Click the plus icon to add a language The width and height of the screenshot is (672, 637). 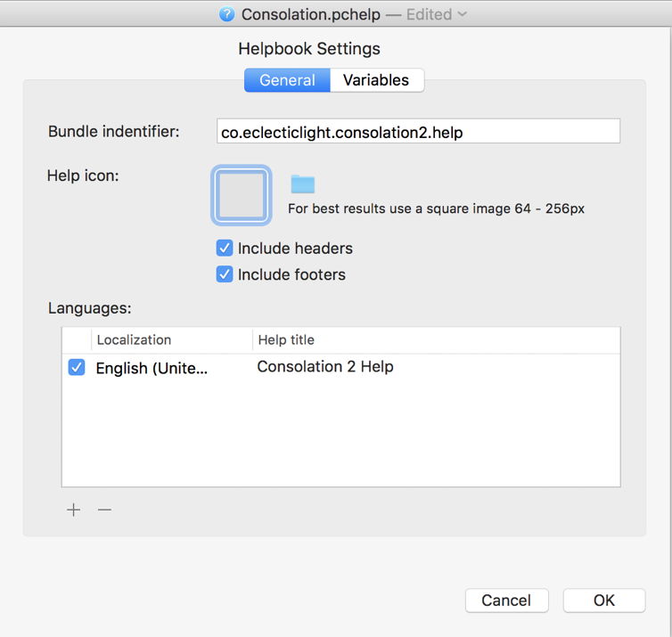(x=74, y=510)
